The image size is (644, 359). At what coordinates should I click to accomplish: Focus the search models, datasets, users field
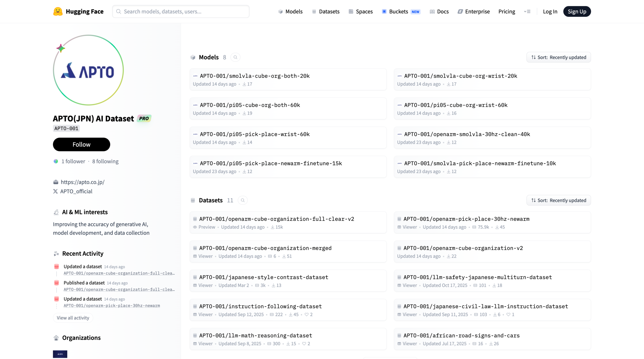click(x=181, y=12)
